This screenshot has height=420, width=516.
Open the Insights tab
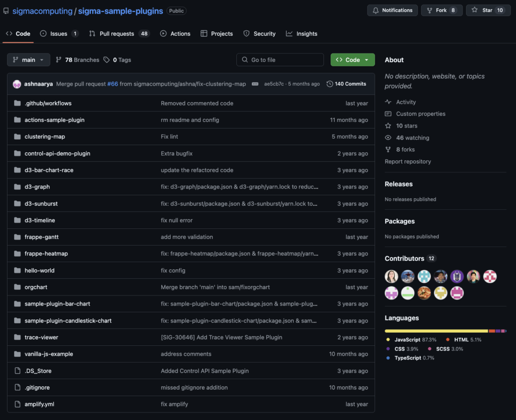pos(301,34)
